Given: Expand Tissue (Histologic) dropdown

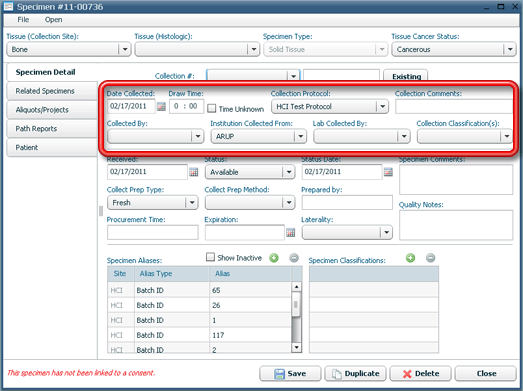Looking at the screenshot, I should pyautogui.click(x=253, y=49).
